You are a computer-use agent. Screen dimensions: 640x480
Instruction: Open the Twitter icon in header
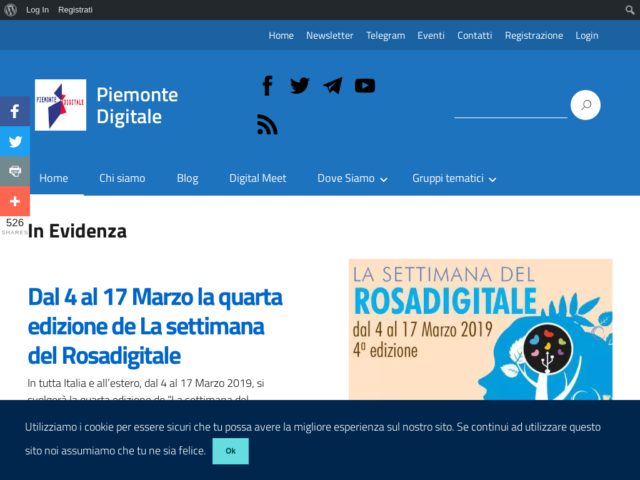pos(300,86)
